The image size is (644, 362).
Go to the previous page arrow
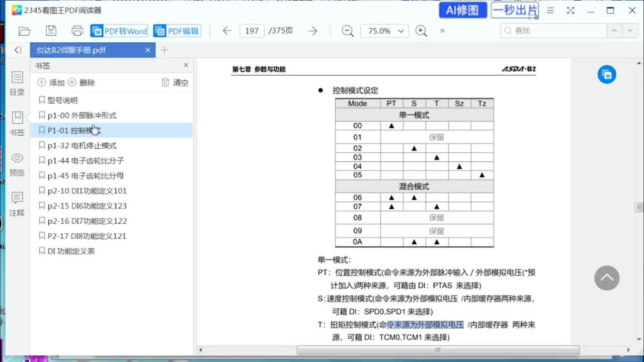point(227,31)
